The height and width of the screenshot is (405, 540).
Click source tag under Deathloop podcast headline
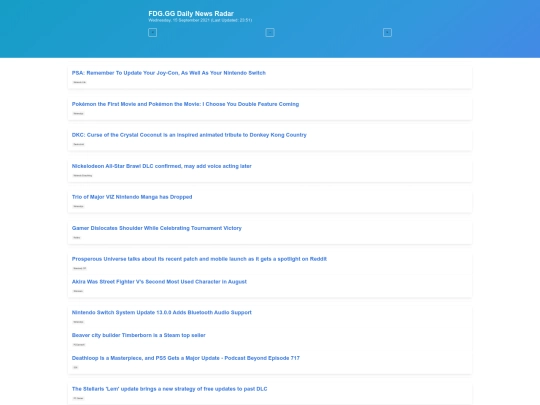tap(75, 367)
